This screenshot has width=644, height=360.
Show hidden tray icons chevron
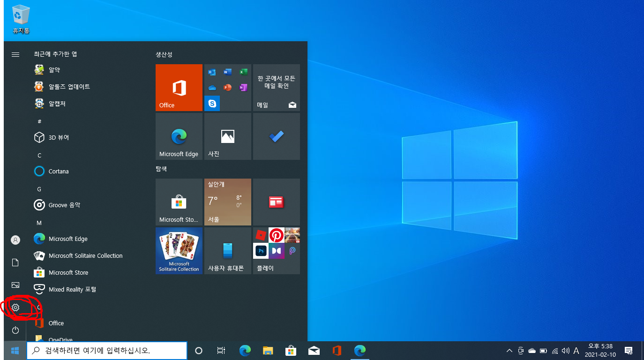point(509,351)
